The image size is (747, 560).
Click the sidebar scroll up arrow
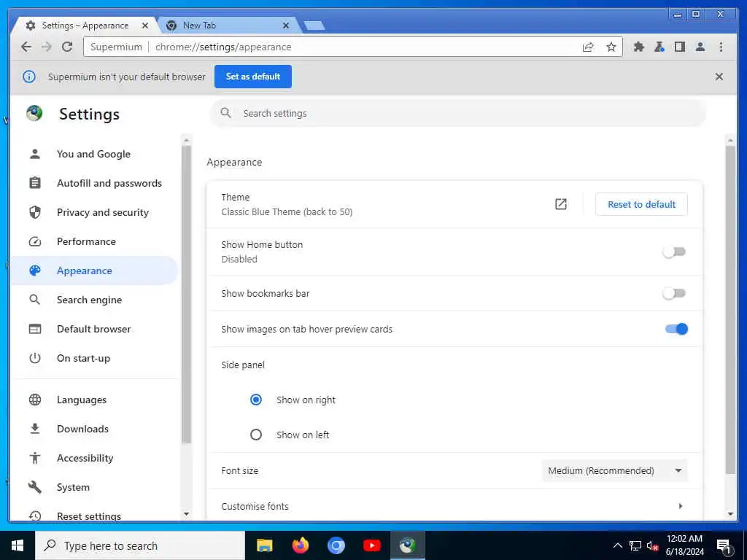pyautogui.click(x=186, y=140)
